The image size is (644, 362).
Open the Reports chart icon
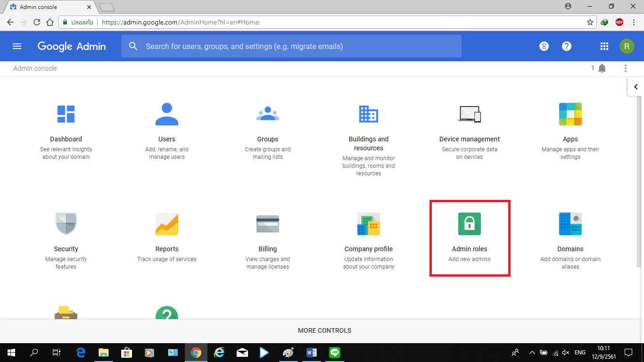click(x=167, y=224)
